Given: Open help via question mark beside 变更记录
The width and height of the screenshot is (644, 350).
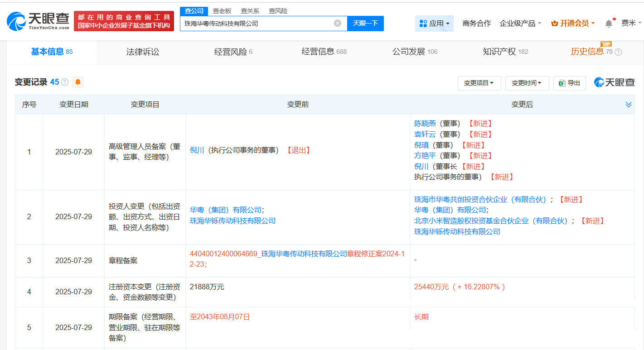Looking at the screenshot, I should (64, 82).
